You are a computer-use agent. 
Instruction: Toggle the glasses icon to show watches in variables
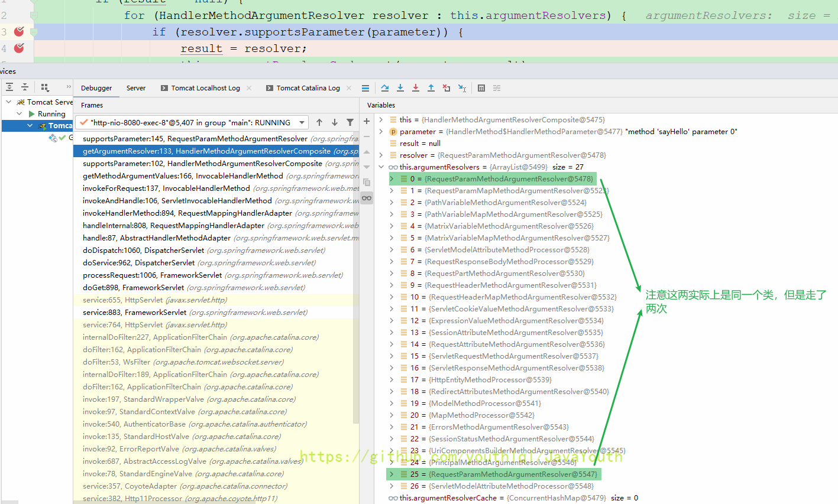pos(367,198)
